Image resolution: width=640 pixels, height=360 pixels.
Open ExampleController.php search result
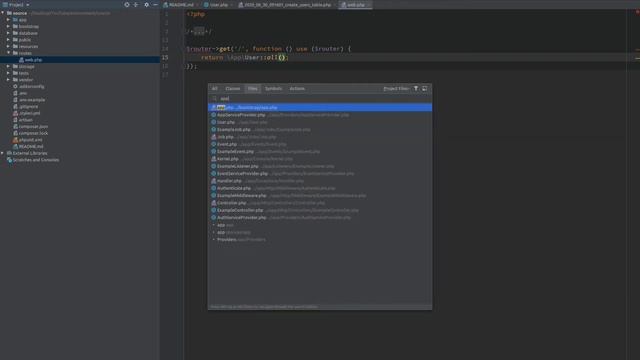pyautogui.click(x=320, y=210)
